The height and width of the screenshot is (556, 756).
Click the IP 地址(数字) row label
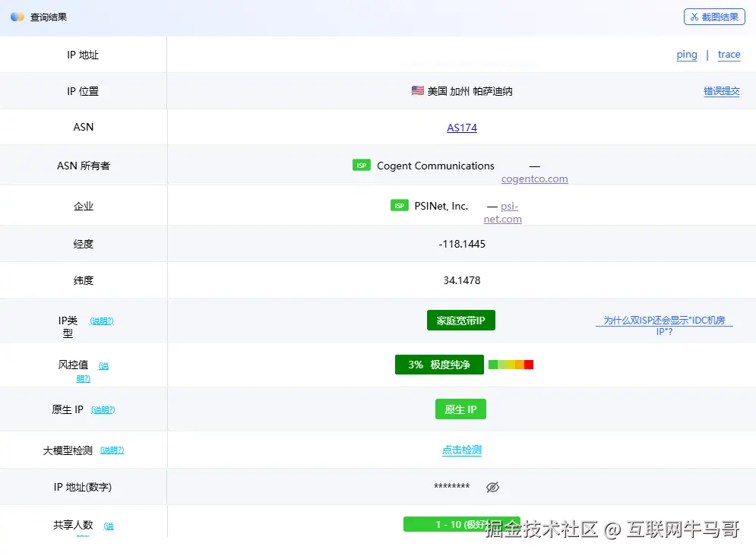click(83, 487)
